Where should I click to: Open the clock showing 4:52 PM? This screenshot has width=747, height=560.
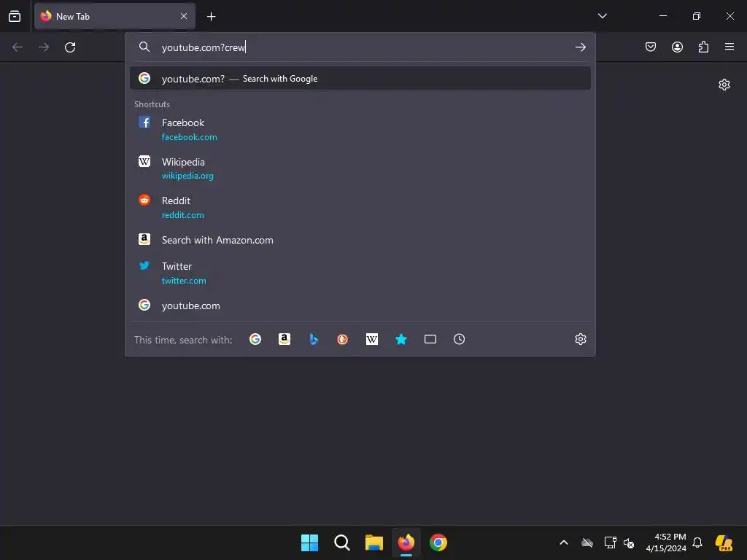pyautogui.click(x=666, y=542)
